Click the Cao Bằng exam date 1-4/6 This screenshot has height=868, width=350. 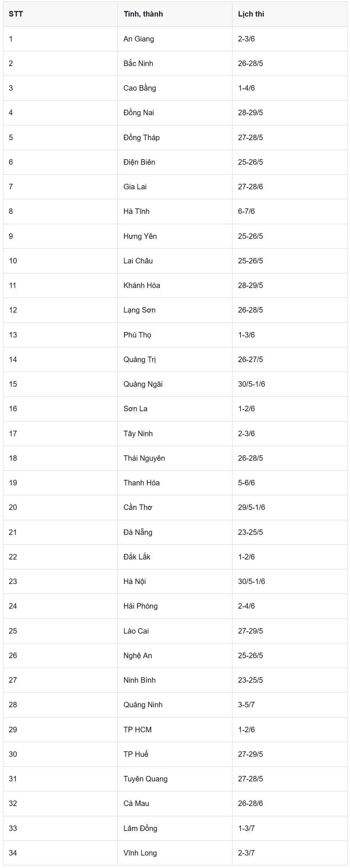[289, 88]
